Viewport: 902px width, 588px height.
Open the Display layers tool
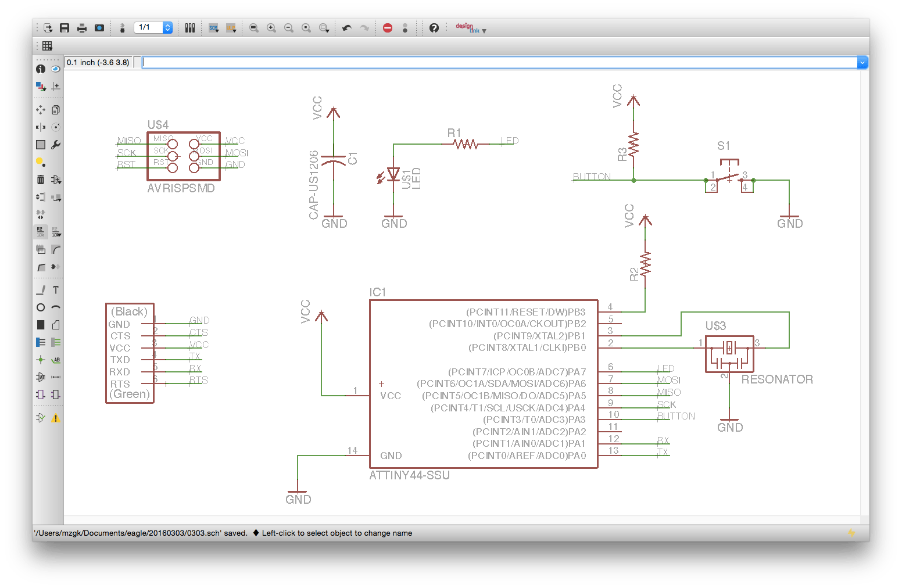tap(41, 87)
